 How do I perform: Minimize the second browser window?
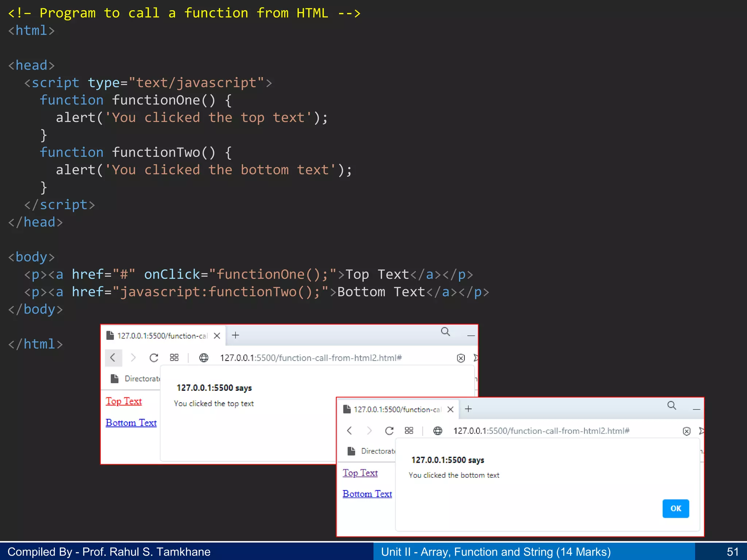click(x=696, y=409)
